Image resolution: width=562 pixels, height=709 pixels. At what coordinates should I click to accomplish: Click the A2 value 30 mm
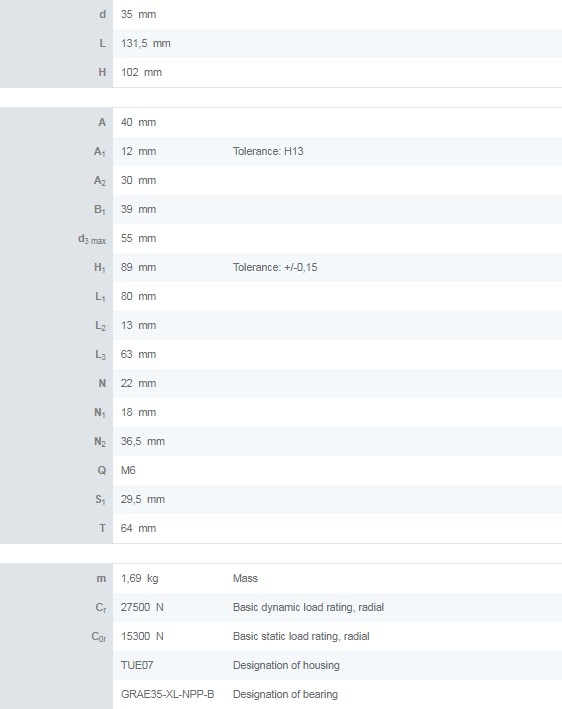(x=138, y=180)
